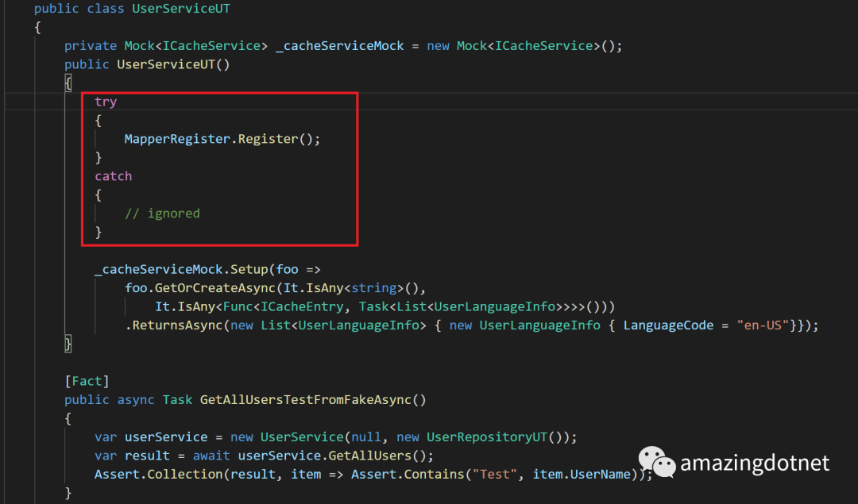858x504 pixels.
Task: Click 'UserRepositoryUT' constructor call
Action: [487, 437]
